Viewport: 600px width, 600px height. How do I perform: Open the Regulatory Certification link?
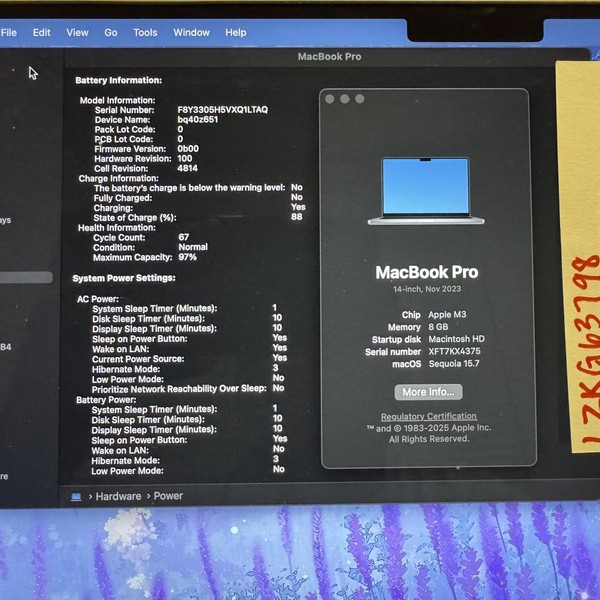point(429,416)
